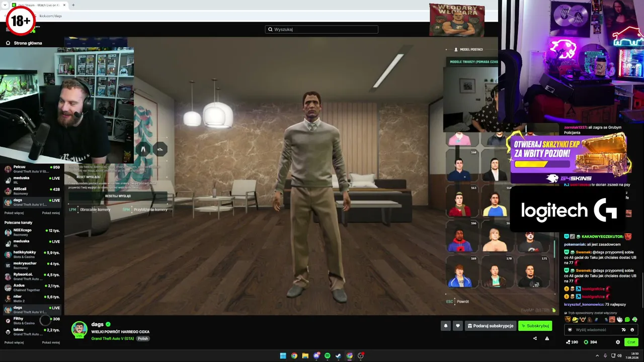Screen dimensions: 644x362
Task: Launch Google Chrome from the taskbar
Action: click(x=294, y=355)
